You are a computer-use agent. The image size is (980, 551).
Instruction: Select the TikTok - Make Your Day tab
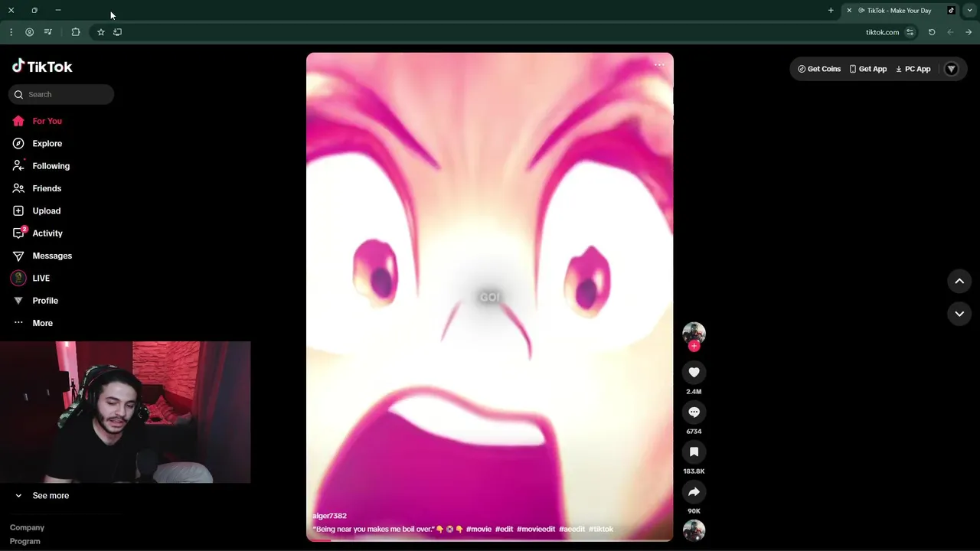tap(900, 11)
